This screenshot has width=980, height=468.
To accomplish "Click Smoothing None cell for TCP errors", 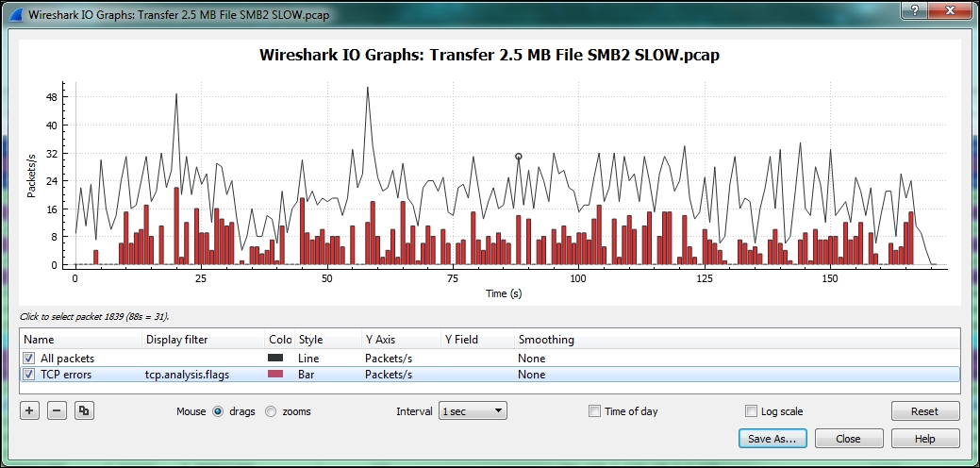I will [x=531, y=375].
